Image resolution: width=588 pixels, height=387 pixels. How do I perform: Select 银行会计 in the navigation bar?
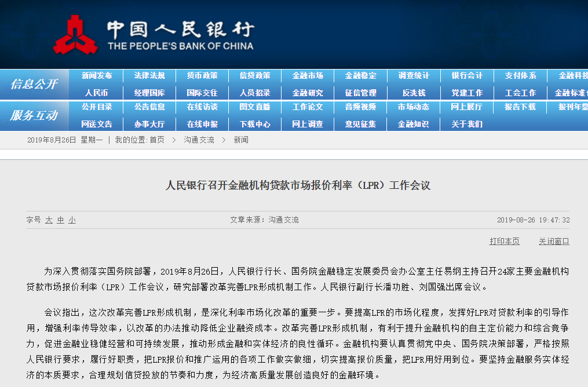tap(467, 75)
